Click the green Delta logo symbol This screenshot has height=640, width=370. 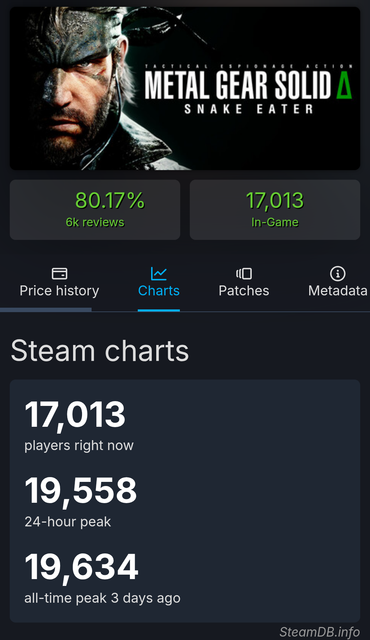[344, 86]
